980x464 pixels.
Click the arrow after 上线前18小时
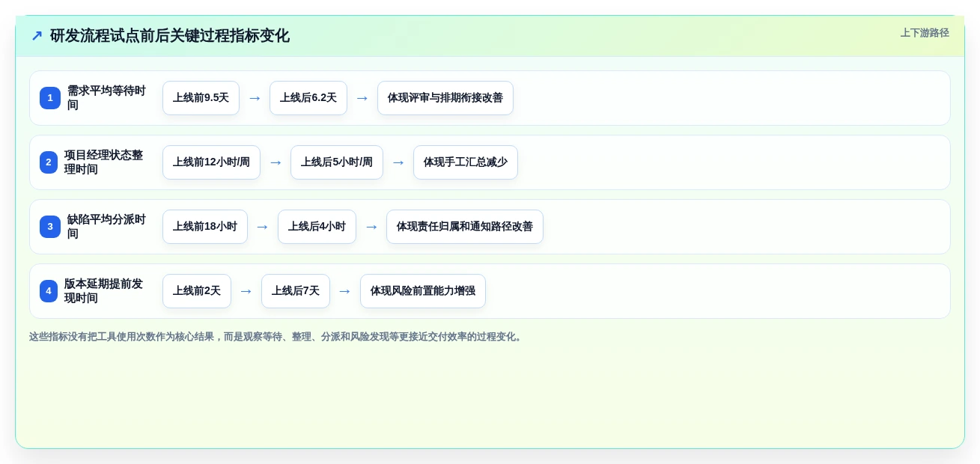(x=263, y=227)
